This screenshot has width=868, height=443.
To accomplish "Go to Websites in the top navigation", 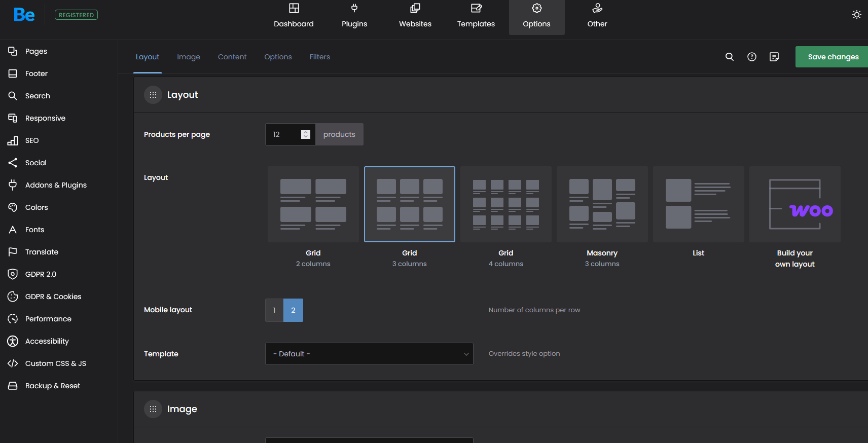I will click(415, 16).
